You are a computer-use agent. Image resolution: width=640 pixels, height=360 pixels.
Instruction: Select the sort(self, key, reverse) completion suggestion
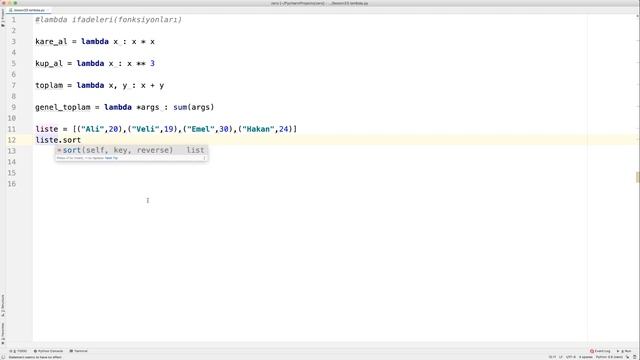pyautogui.click(x=131, y=150)
